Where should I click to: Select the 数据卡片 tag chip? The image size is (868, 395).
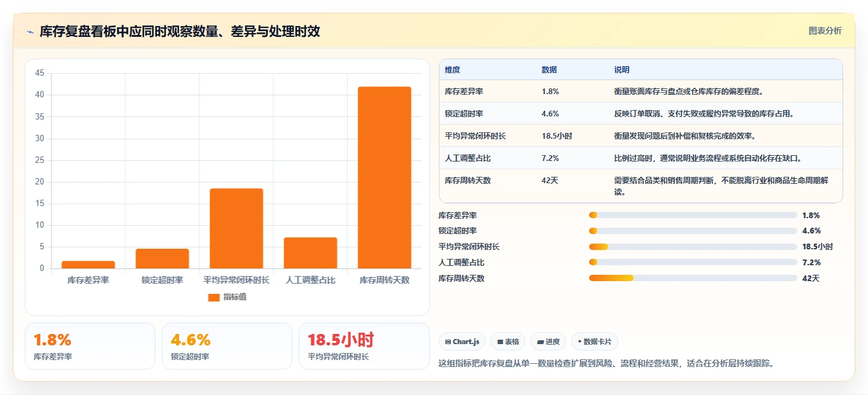[x=595, y=342]
